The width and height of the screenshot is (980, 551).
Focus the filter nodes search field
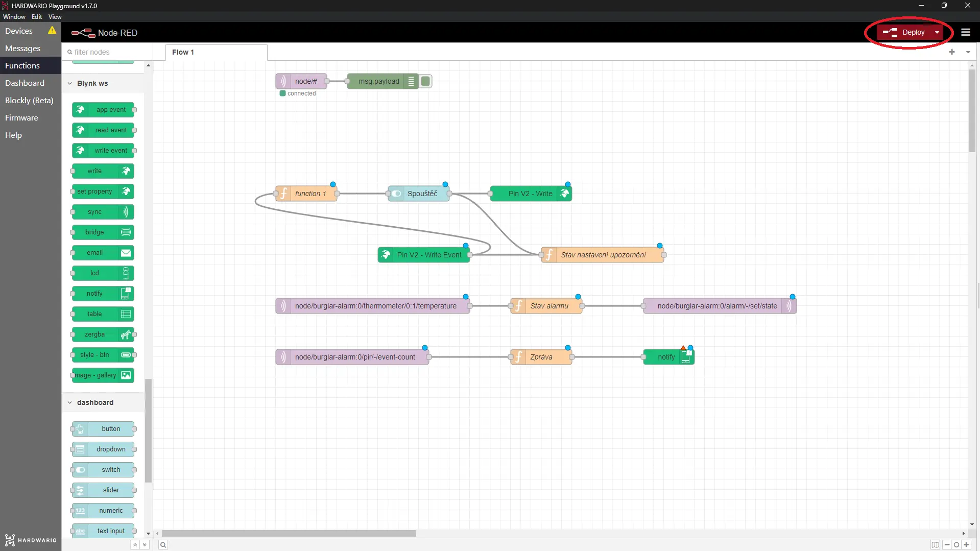tap(107, 52)
